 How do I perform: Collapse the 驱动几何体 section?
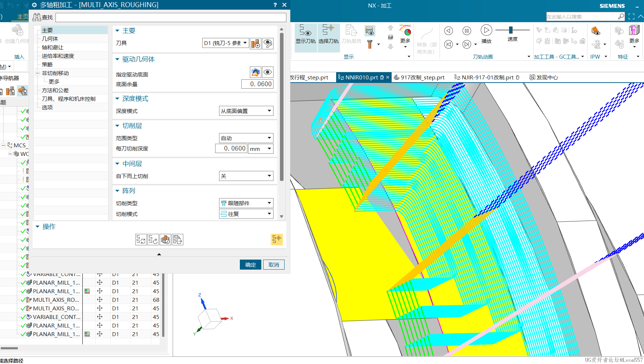pos(117,59)
